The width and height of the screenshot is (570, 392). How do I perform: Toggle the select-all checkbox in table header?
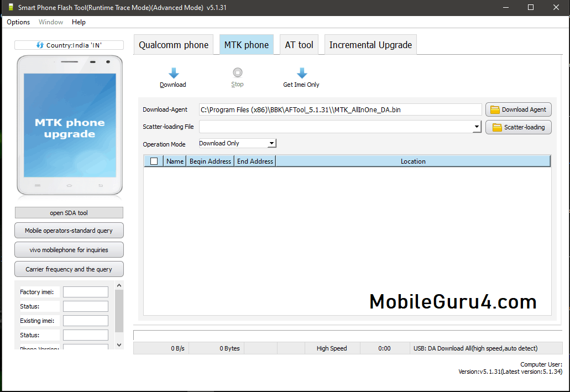154,161
